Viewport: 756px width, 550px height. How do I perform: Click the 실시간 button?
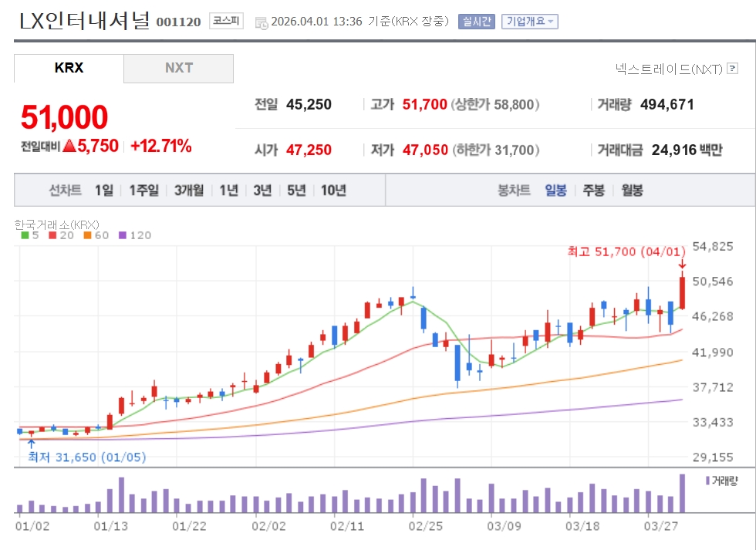[477, 21]
